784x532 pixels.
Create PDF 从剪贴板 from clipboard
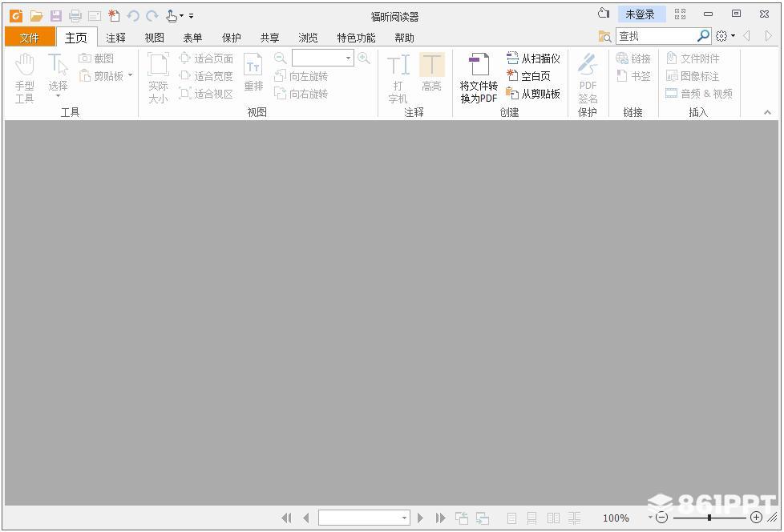pyautogui.click(x=533, y=94)
